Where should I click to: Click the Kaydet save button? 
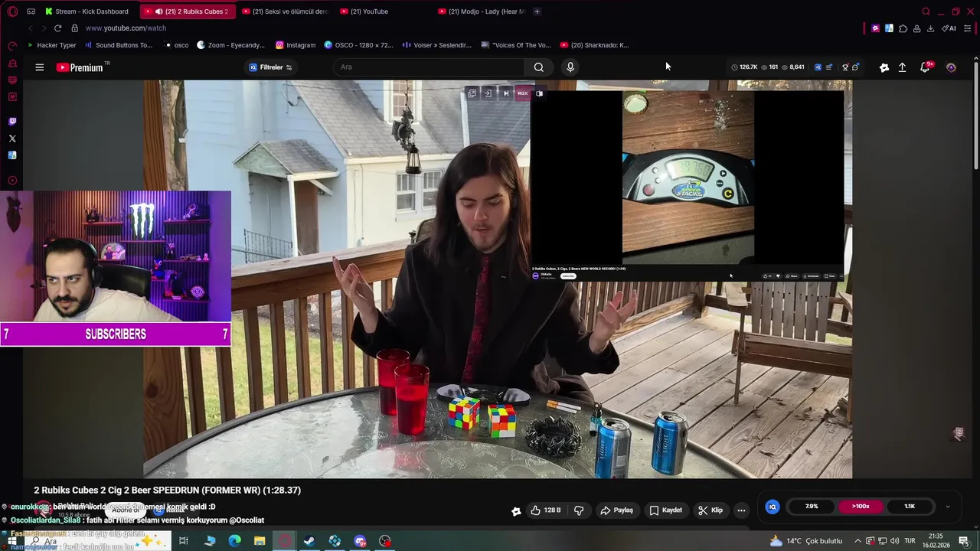pos(665,510)
